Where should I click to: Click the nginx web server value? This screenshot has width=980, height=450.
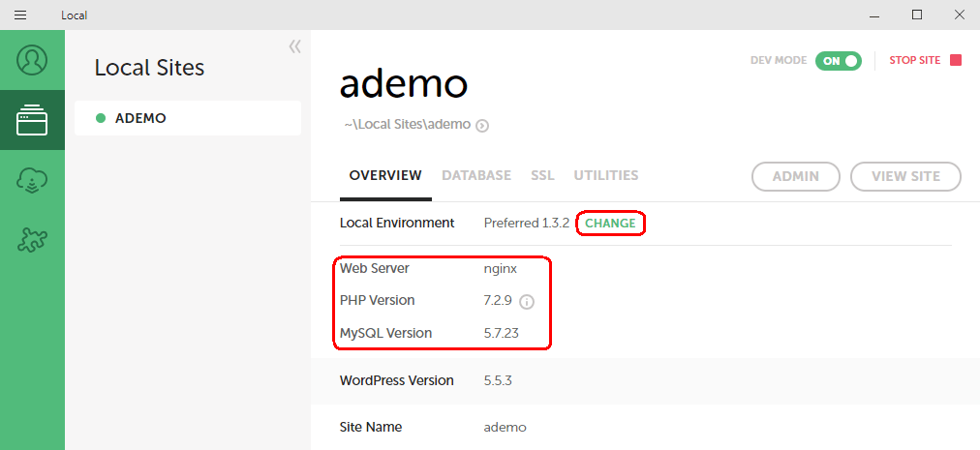tap(501, 269)
